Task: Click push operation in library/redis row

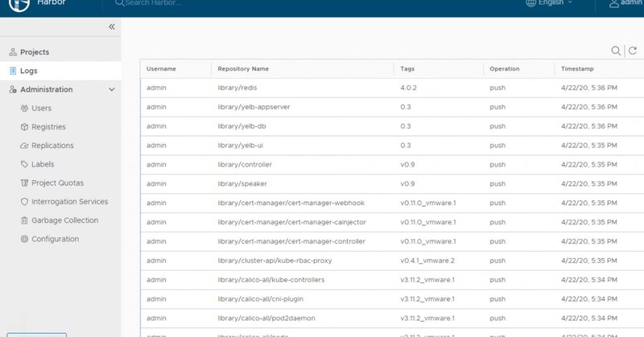Action: (497, 88)
